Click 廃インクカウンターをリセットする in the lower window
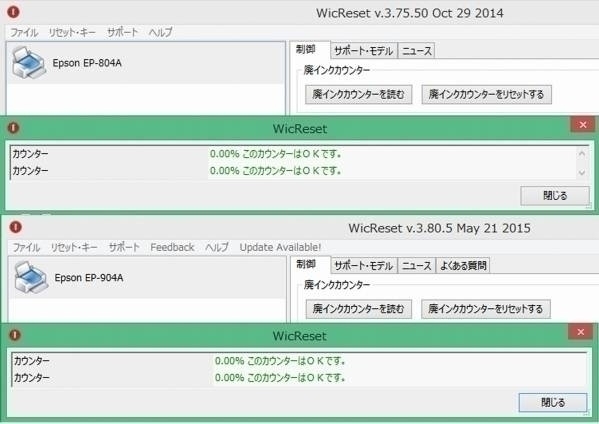 tap(486, 309)
